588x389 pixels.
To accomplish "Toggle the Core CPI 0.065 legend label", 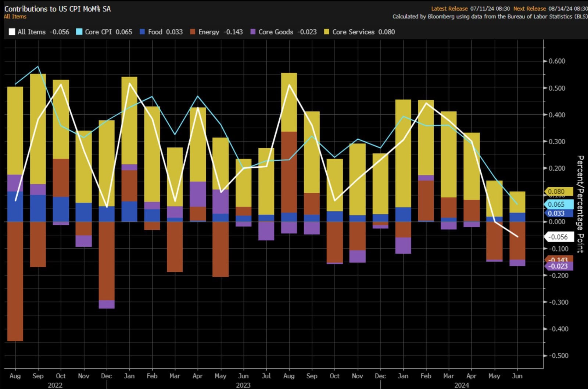I will 108,32.
